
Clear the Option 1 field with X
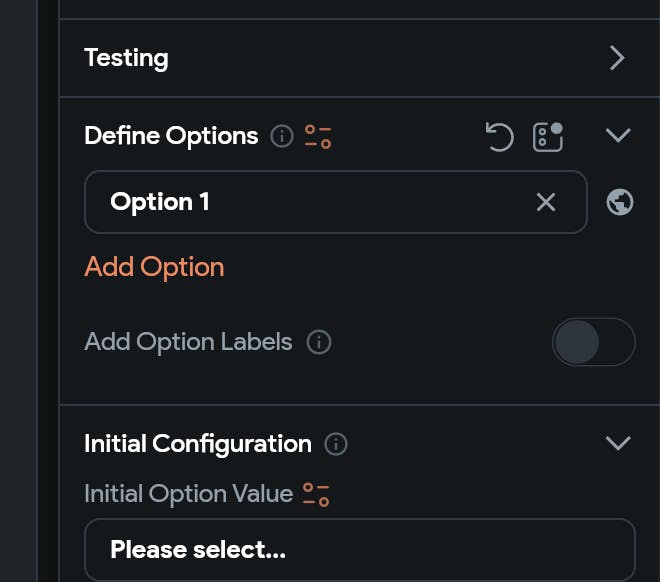546,202
